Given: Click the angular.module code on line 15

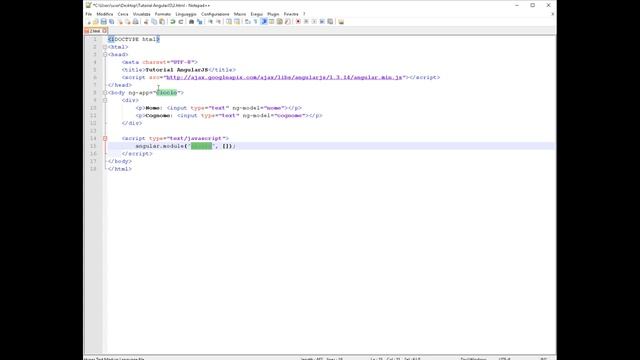Looking at the screenshot, I should (186, 146).
